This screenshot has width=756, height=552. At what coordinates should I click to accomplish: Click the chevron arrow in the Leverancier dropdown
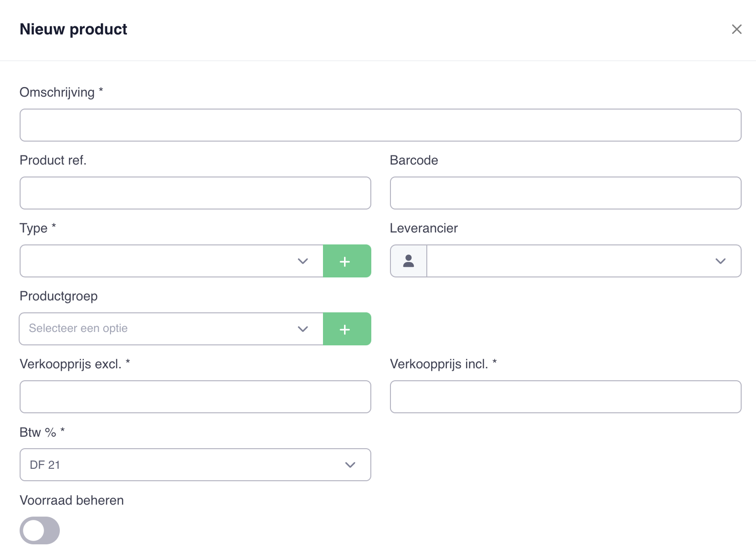point(721,261)
